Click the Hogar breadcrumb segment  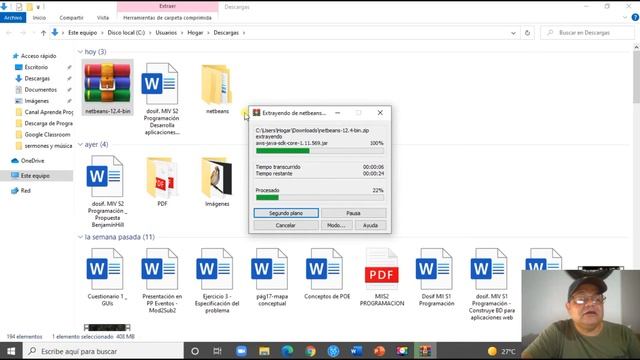click(x=195, y=33)
